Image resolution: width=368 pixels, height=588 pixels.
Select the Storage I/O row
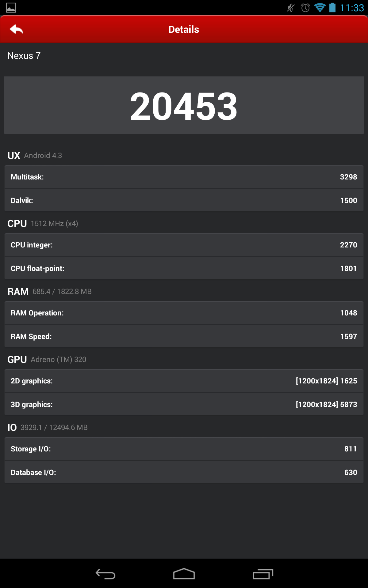184,449
